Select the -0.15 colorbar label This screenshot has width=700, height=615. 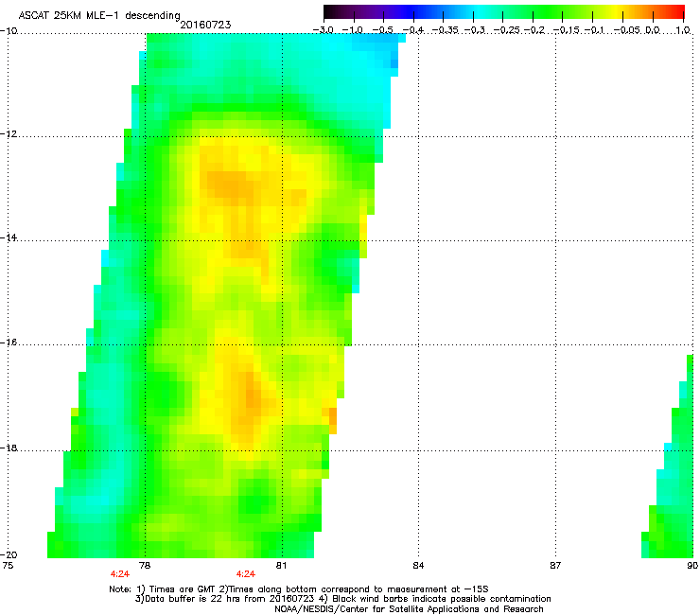566,30
